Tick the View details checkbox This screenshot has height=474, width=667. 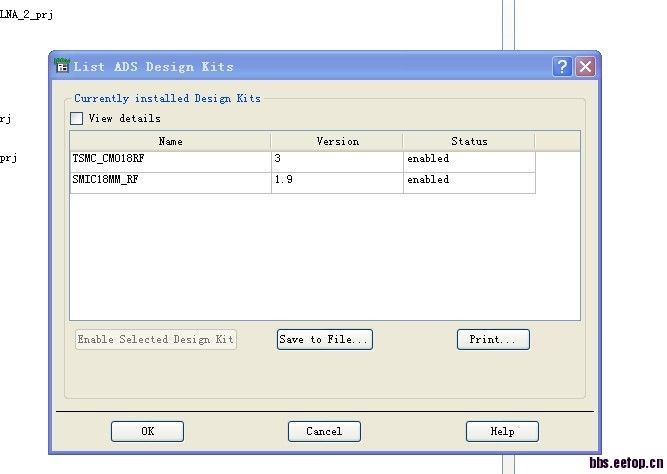(x=77, y=118)
